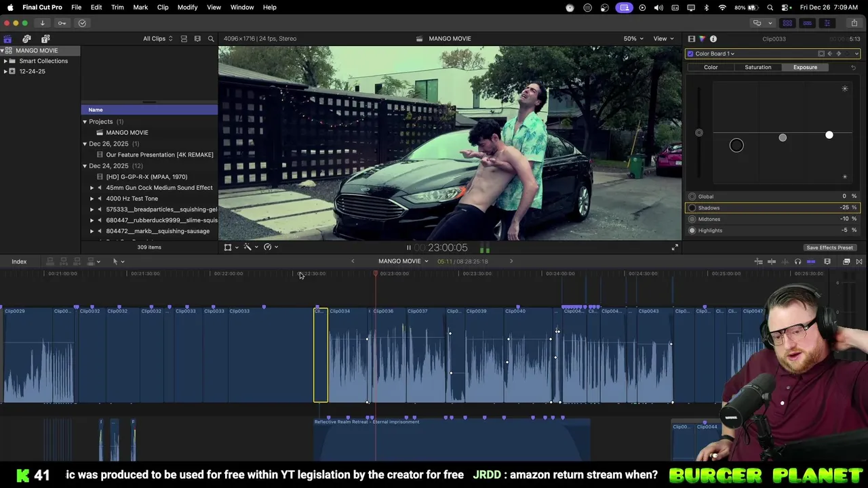The height and width of the screenshot is (488, 868).
Task: Collapse the MANGO MOVIE library
Action: tap(2, 50)
